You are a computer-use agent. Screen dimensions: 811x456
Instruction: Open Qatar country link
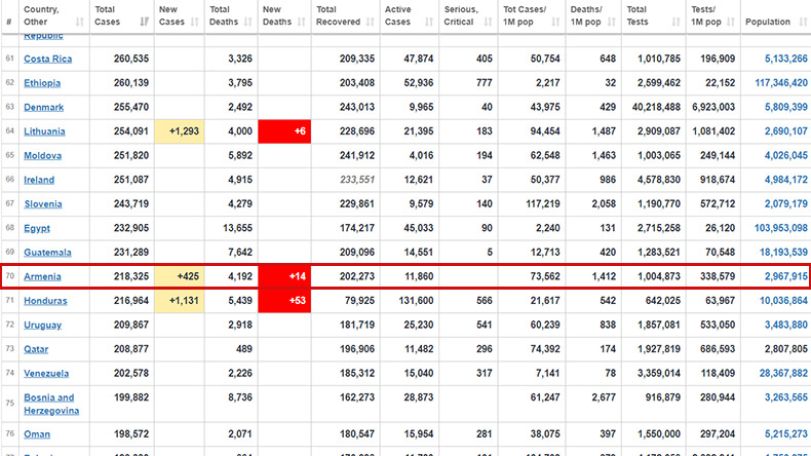click(36, 349)
